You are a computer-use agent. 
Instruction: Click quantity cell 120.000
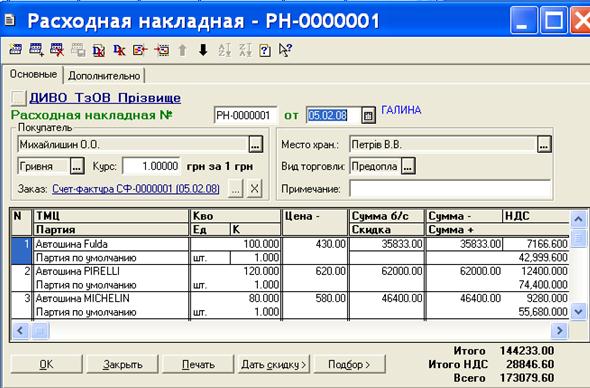pos(236,271)
